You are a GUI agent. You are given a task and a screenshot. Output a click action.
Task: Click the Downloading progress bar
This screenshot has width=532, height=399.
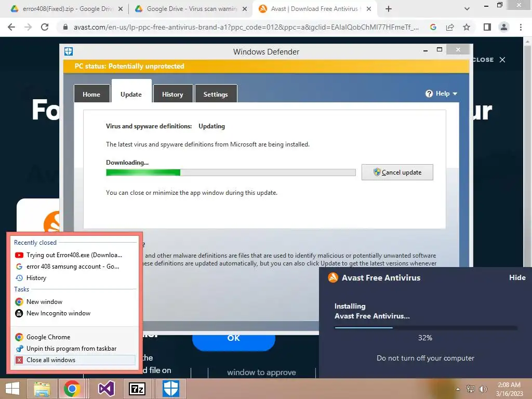(x=231, y=172)
